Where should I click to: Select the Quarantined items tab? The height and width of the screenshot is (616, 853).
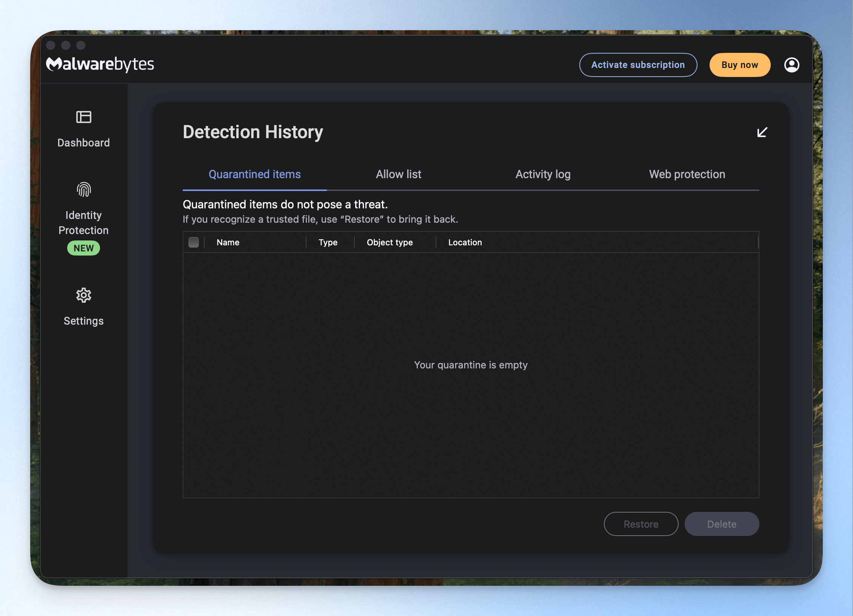coord(255,174)
